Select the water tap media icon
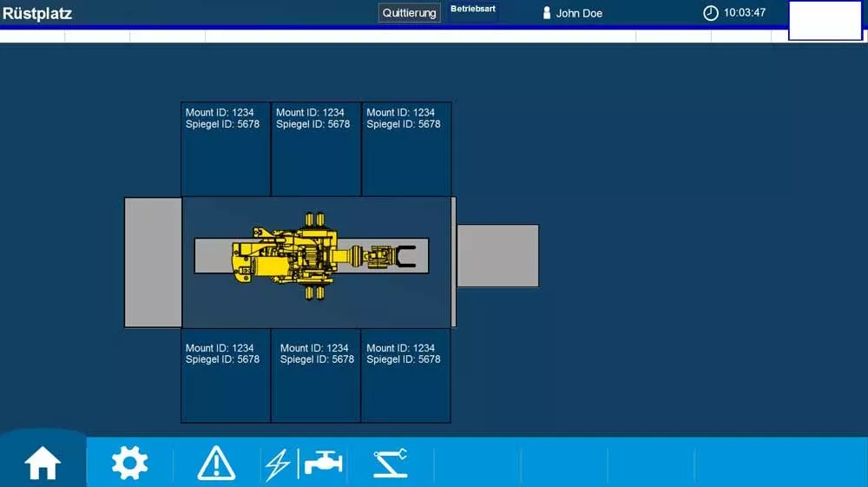This screenshot has width=868, height=487. pos(323,463)
